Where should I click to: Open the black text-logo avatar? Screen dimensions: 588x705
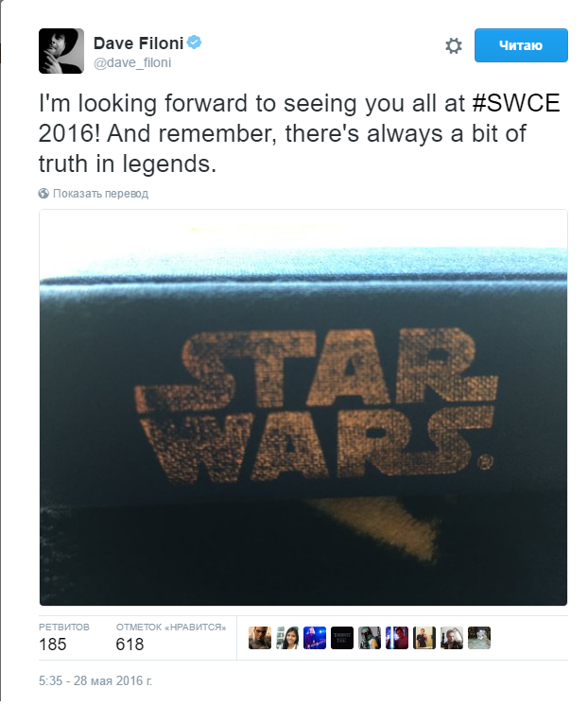tap(342, 638)
